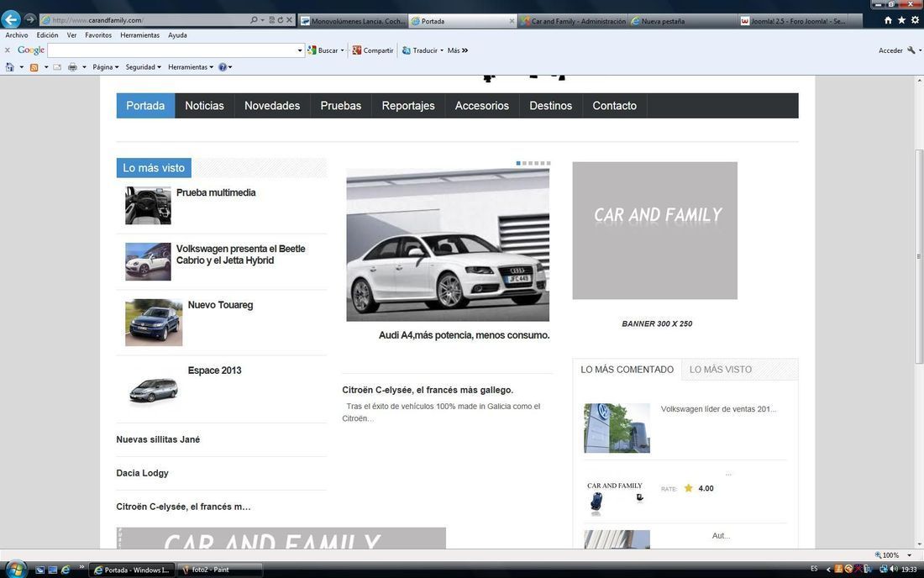Viewport: 924px width, 578px height.
Task: Close the Portada browser tab
Action: (512, 21)
